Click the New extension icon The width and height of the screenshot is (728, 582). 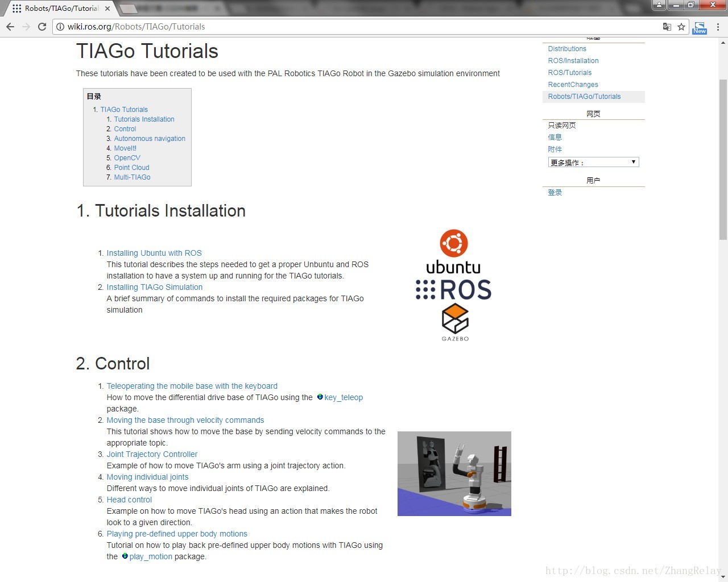pyautogui.click(x=700, y=27)
